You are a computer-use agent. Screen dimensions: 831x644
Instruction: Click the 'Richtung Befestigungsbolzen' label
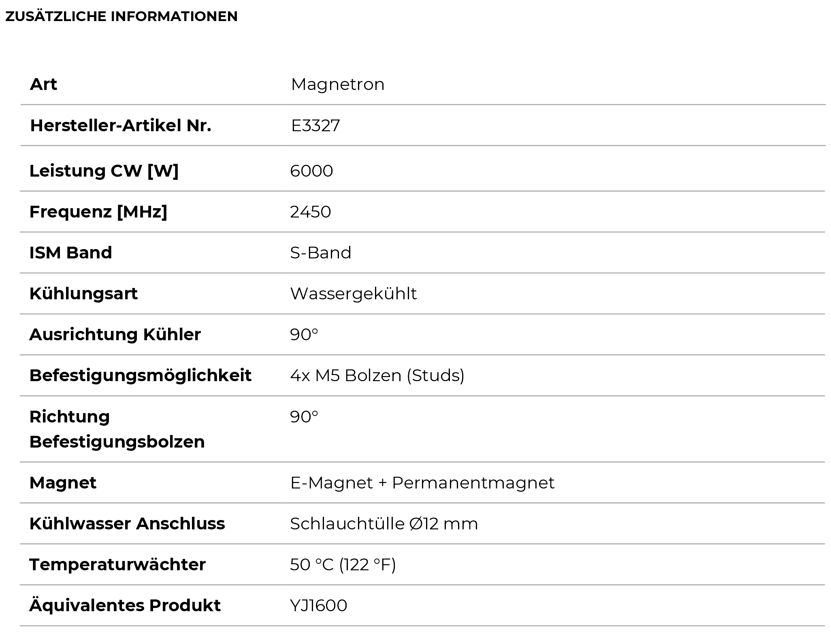[117, 429]
